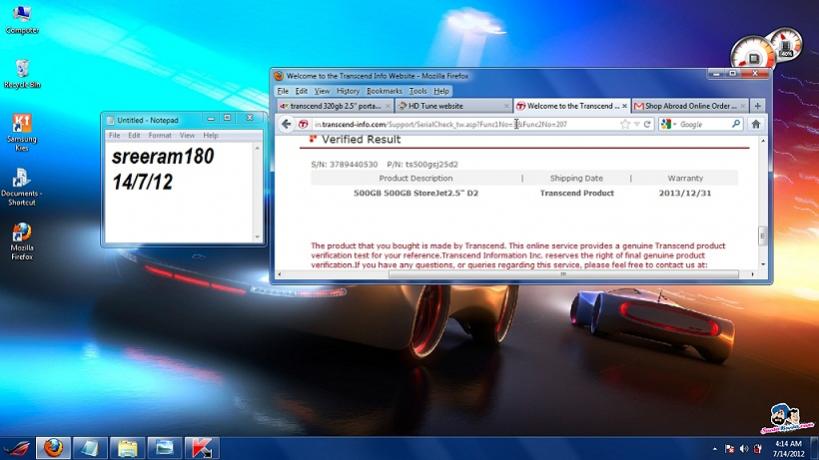Show hidden tray icons arrow
The image size is (819, 460).
click(715, 449)
